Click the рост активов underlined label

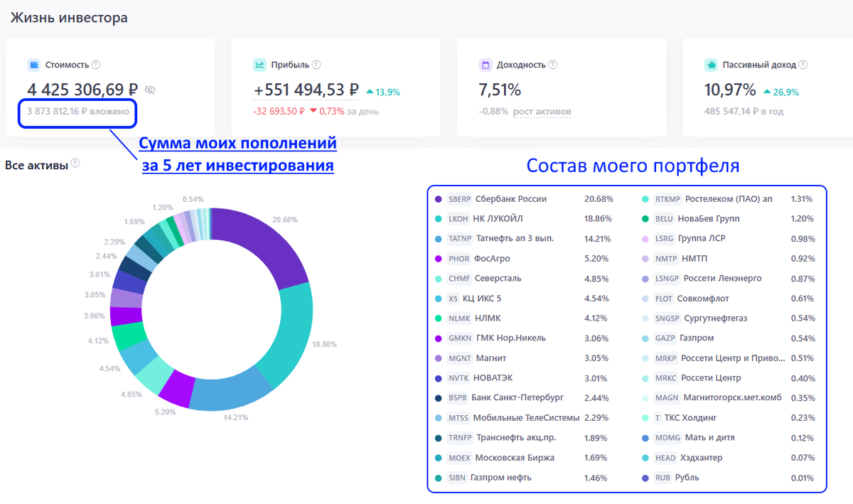point(542,112)
